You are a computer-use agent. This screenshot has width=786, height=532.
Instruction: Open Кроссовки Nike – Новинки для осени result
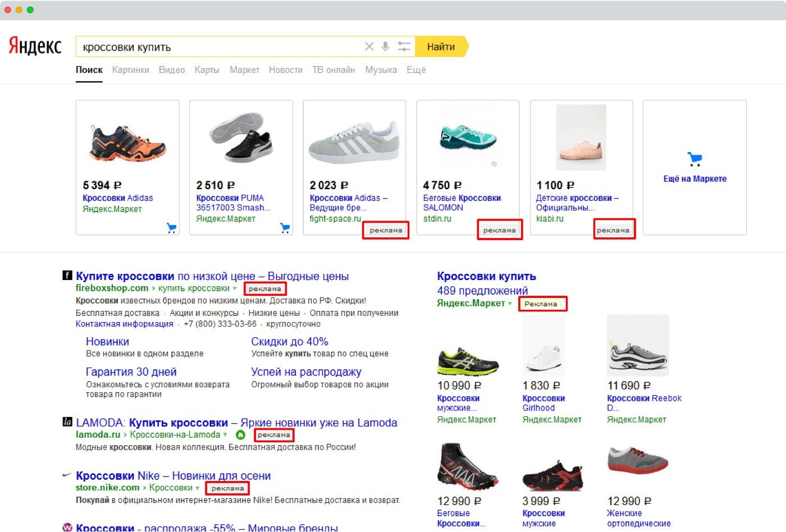tap(173, 476)
